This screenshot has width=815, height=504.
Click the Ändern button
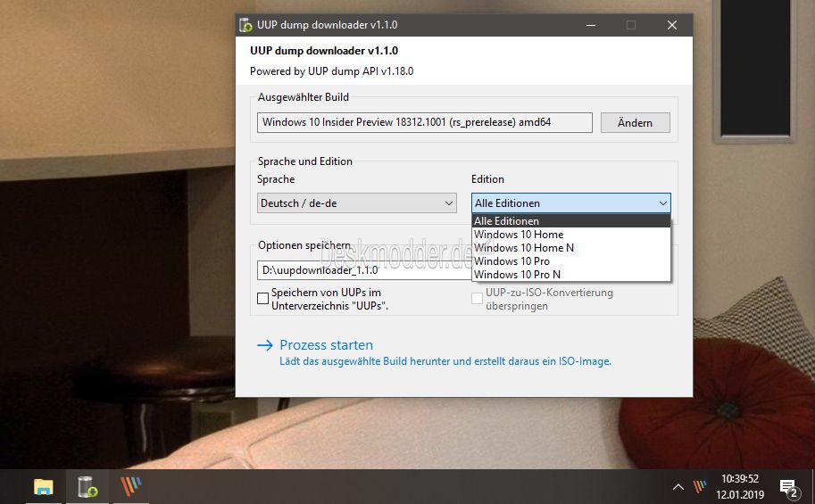pos(636,122)
